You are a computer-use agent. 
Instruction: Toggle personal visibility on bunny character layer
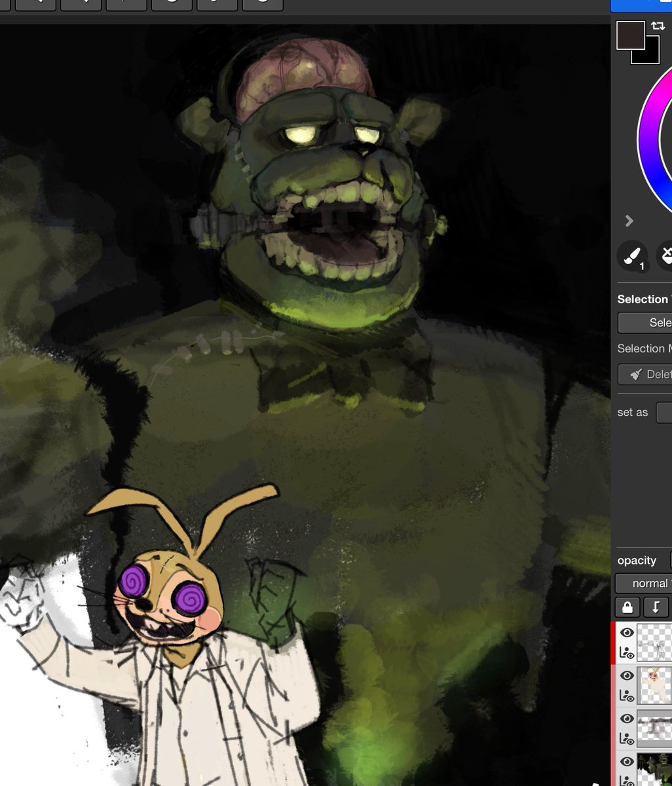tap(627, 696)
